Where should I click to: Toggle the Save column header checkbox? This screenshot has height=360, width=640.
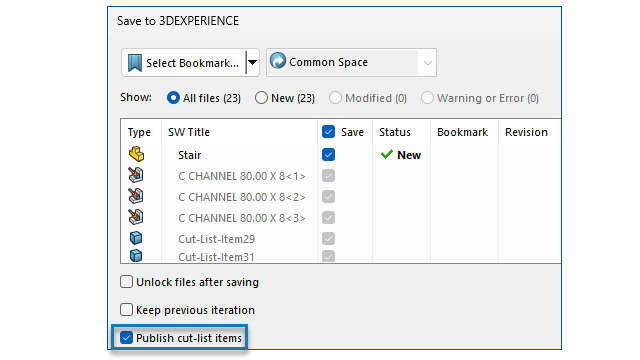click(x=328, y=132)
